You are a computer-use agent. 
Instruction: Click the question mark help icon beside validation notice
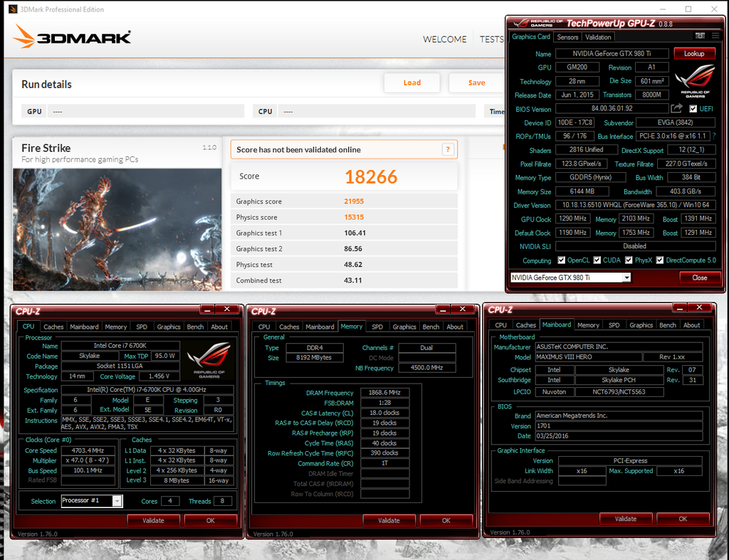tap(448, 149)
